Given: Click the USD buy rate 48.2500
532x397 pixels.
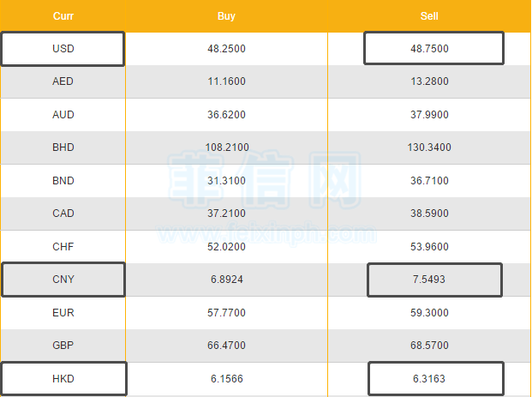Looking at the screenshot, I should coord(226,49).
